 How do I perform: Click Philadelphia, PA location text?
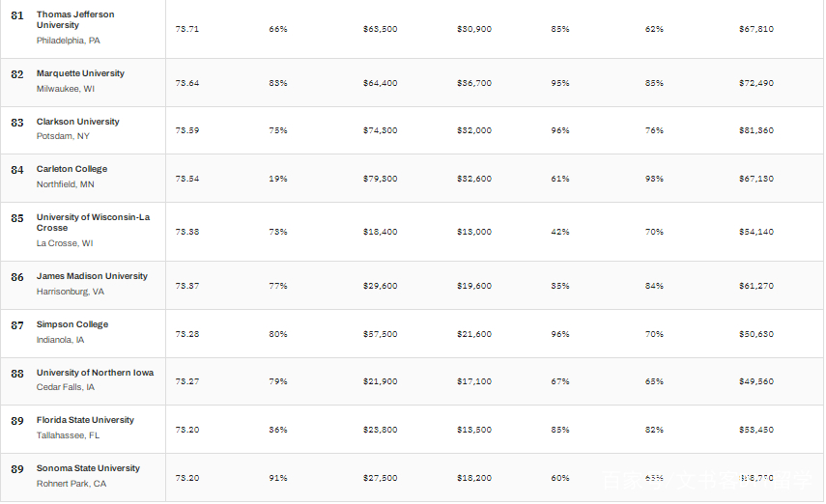point(68,41)
